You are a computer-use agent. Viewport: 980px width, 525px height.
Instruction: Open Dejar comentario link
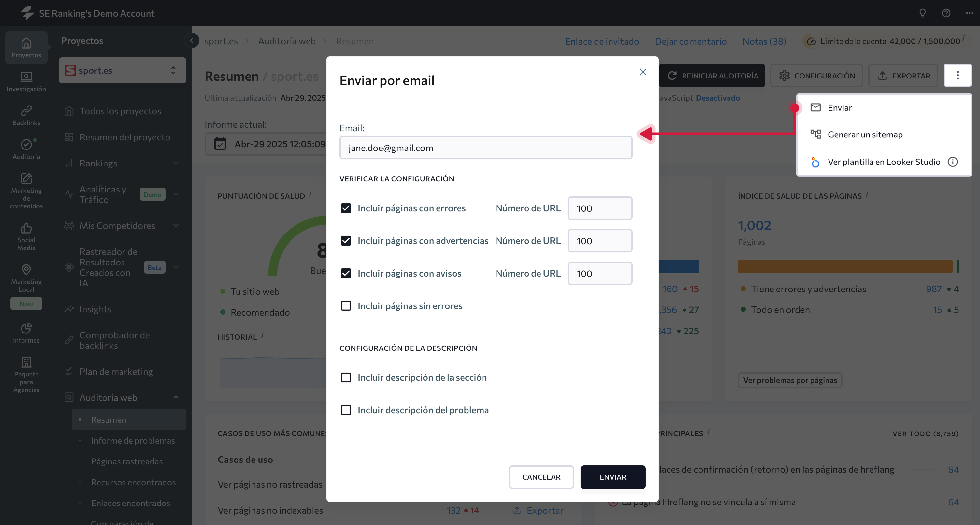[690, 41]
